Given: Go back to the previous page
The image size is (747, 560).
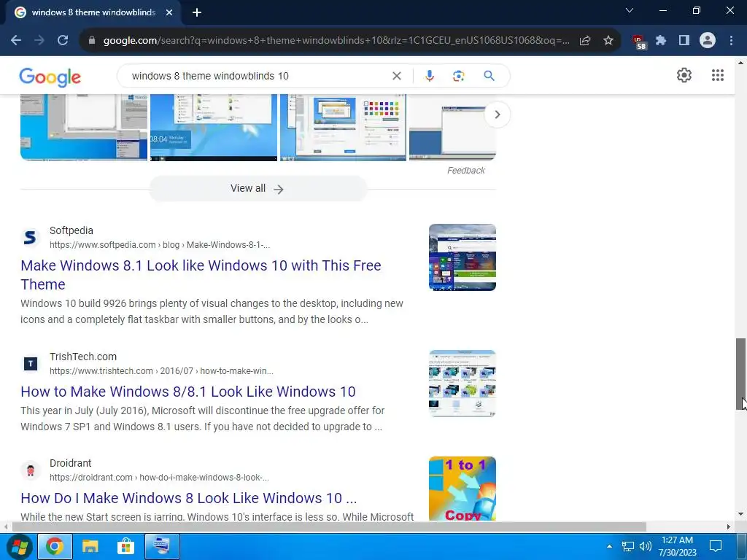Looking at the screenshot, I should point(16,41).
